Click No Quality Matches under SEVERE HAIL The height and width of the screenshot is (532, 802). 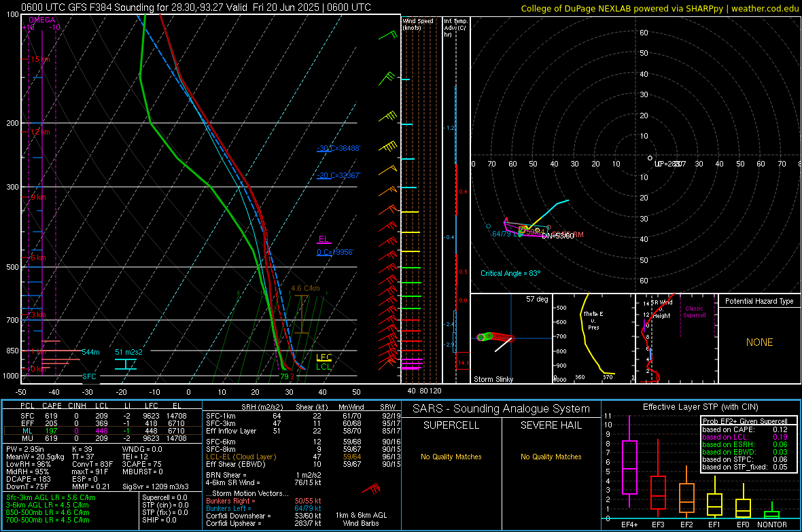pyautogui.click(x=551, y=457)
